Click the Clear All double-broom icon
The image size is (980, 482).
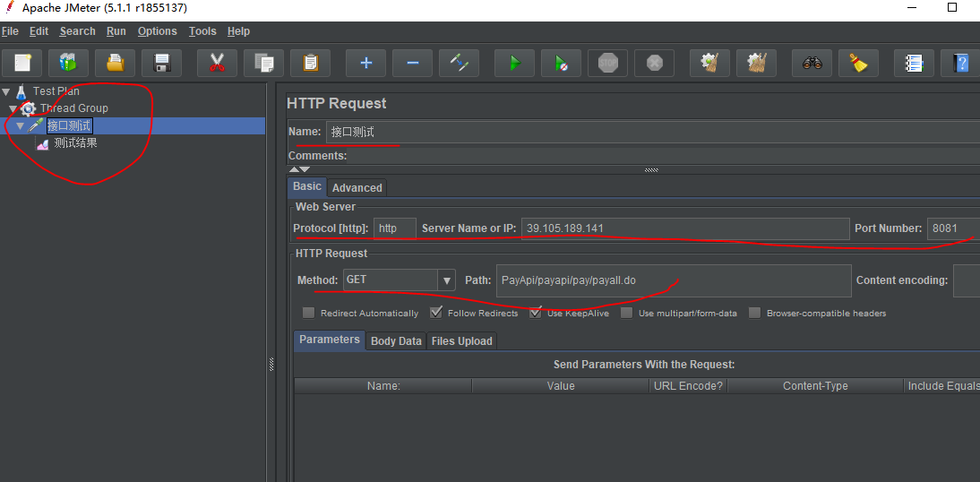tap(756, 63)
